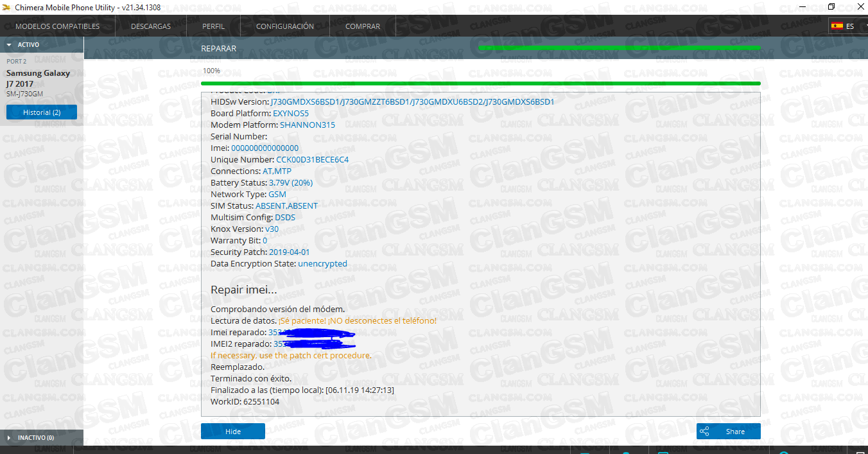Click the Multisim Config DSDS value
868x454 pixels.
(x=285, y=218)
